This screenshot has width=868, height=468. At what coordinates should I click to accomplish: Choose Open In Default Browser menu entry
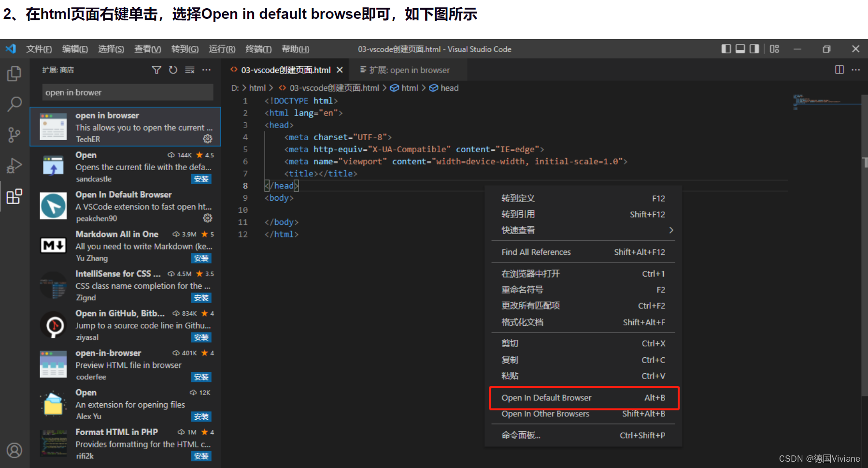coord(583,397)
